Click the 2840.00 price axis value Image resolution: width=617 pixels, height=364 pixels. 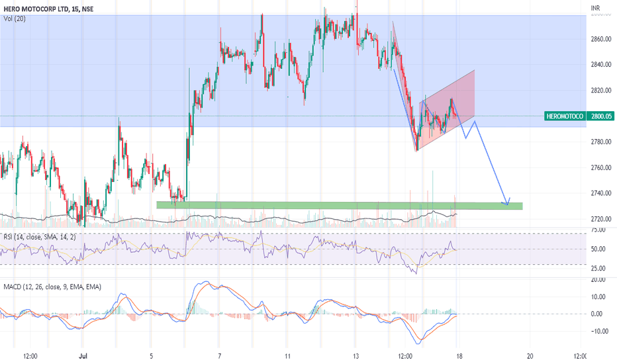pos(601,65)
